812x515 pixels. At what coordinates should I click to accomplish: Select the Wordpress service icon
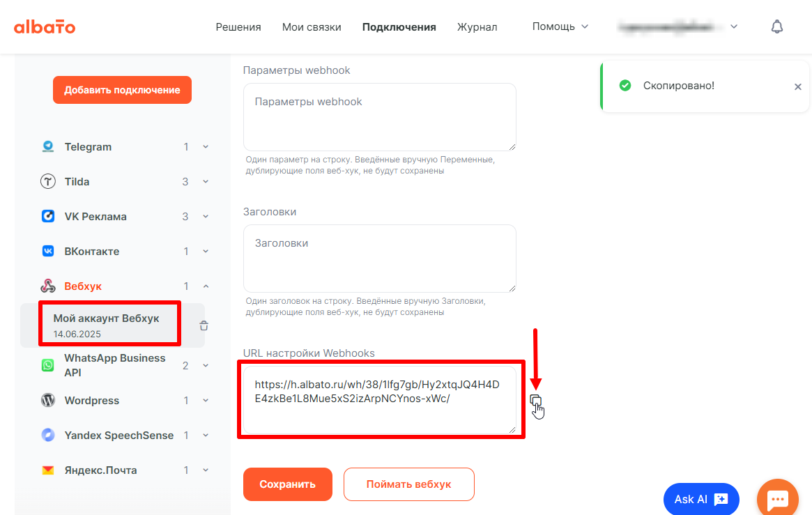pyautogui.click(x=48, y=401)
